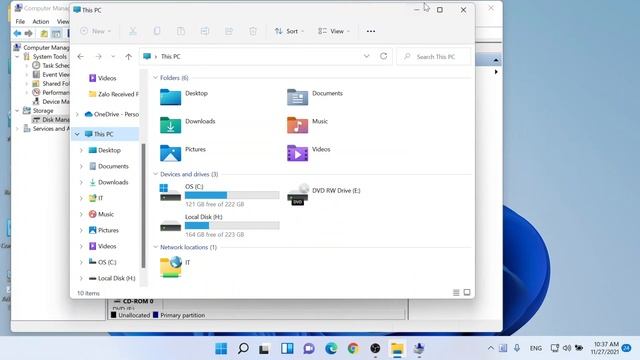640x360 pixels.
Task: Go up one level with up arrow
Action: [x=129, y=57]
